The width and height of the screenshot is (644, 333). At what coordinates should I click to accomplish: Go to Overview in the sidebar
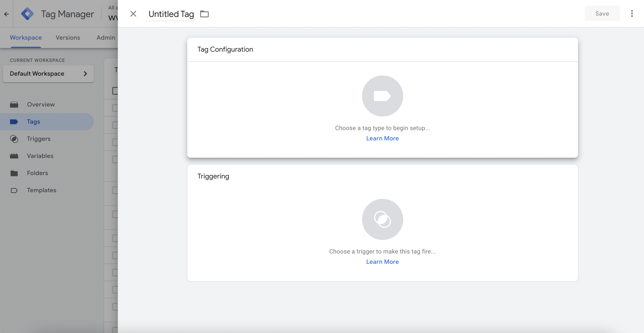tap(41, 105)
